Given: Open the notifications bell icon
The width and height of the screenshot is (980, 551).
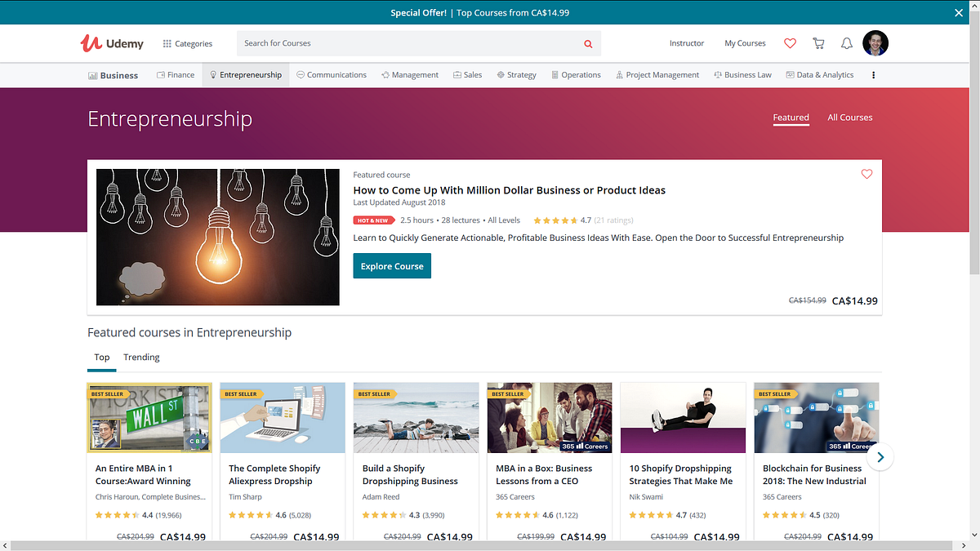Looking at the screenshot, I should 847,43.
